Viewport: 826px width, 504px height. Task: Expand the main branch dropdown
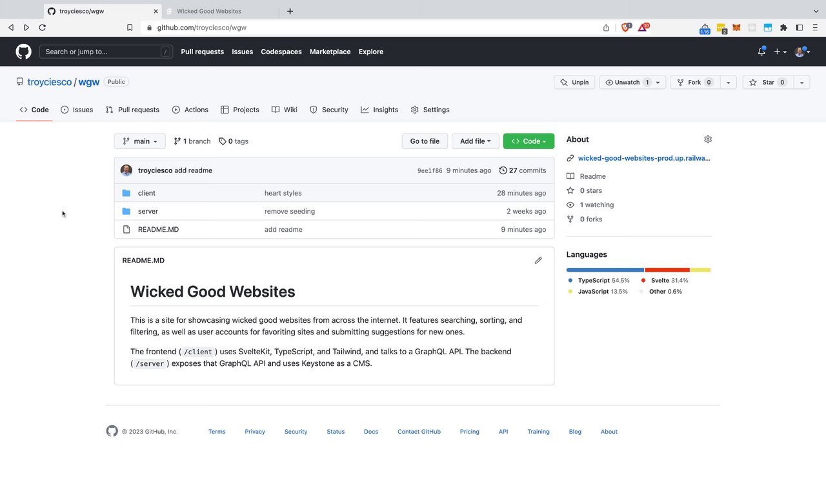tap(139, 141)
